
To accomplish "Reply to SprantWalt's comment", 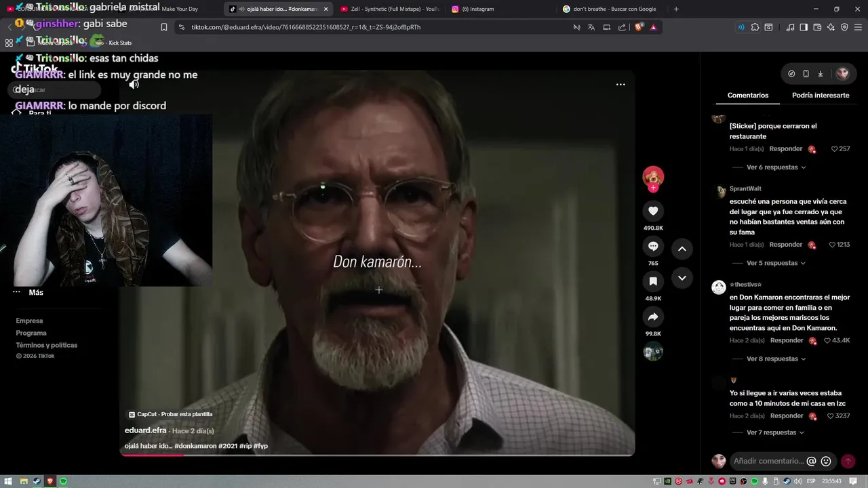I will 786,245.
